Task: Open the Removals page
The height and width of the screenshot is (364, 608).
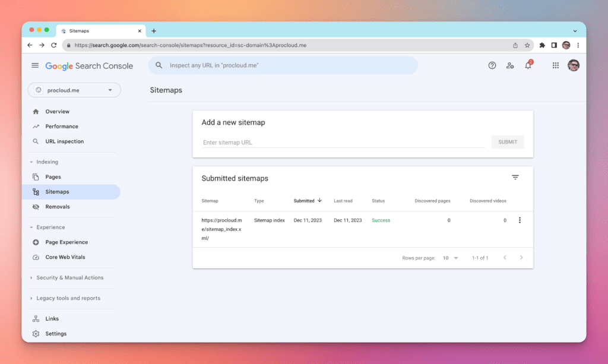Action: point(58,207)
